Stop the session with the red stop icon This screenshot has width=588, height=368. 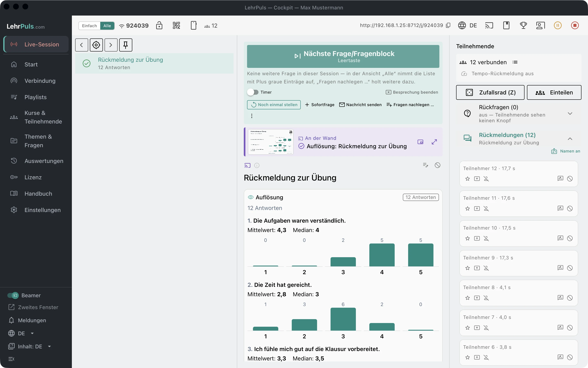(x=575, y=25)
